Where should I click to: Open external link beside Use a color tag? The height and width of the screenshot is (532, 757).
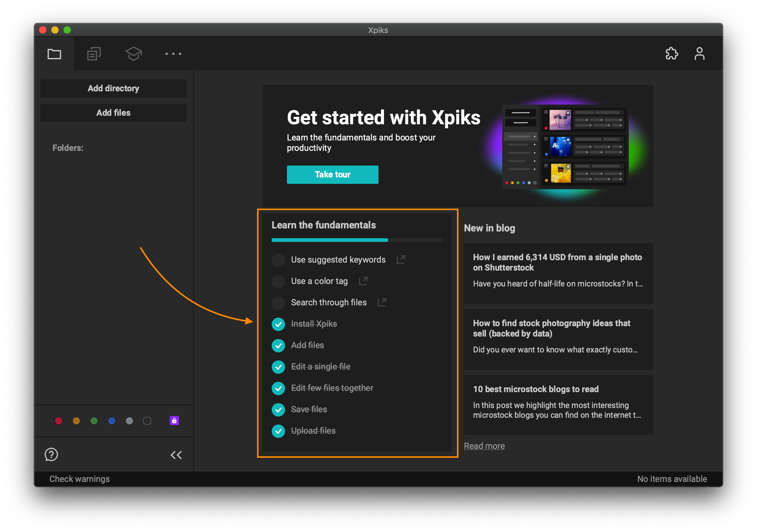(363, 281)
